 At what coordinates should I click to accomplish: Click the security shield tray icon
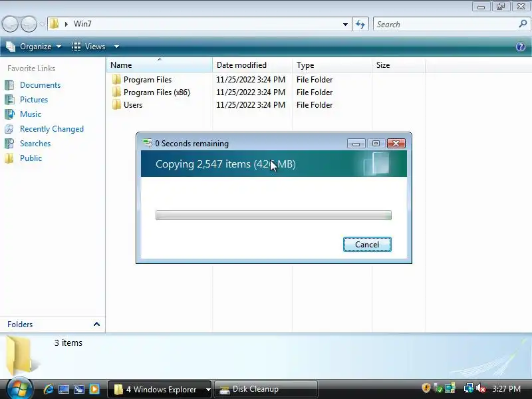tap(426, 388)
